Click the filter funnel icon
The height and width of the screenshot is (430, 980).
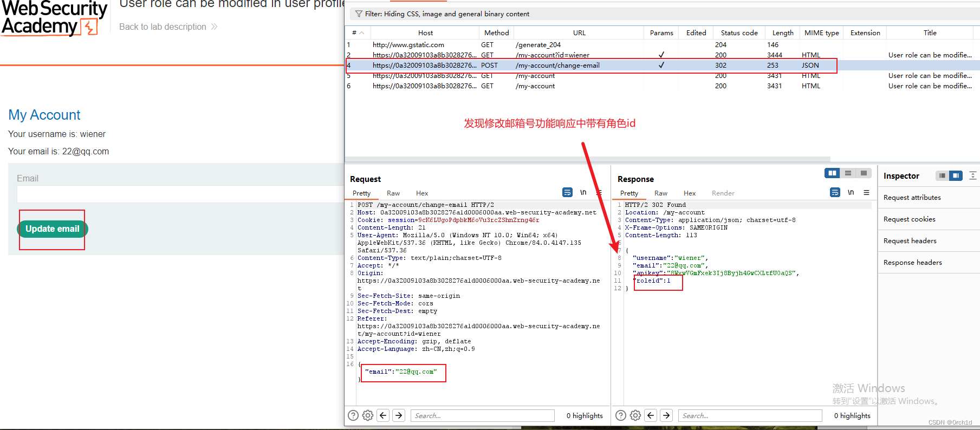(359, 14)
